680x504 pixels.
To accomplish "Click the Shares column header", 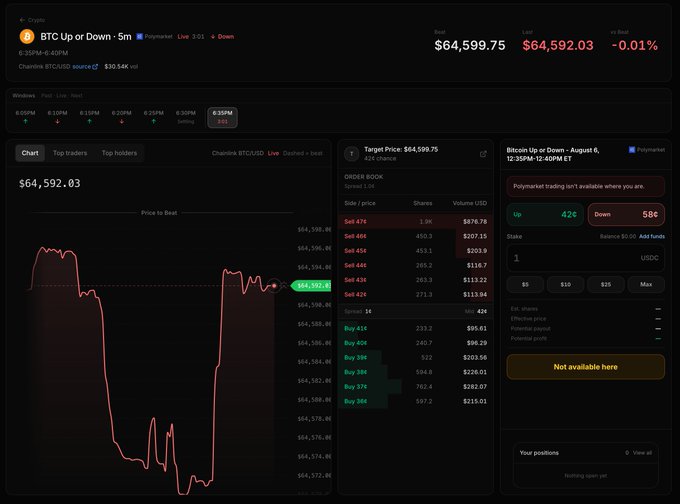I will point(422,203).
